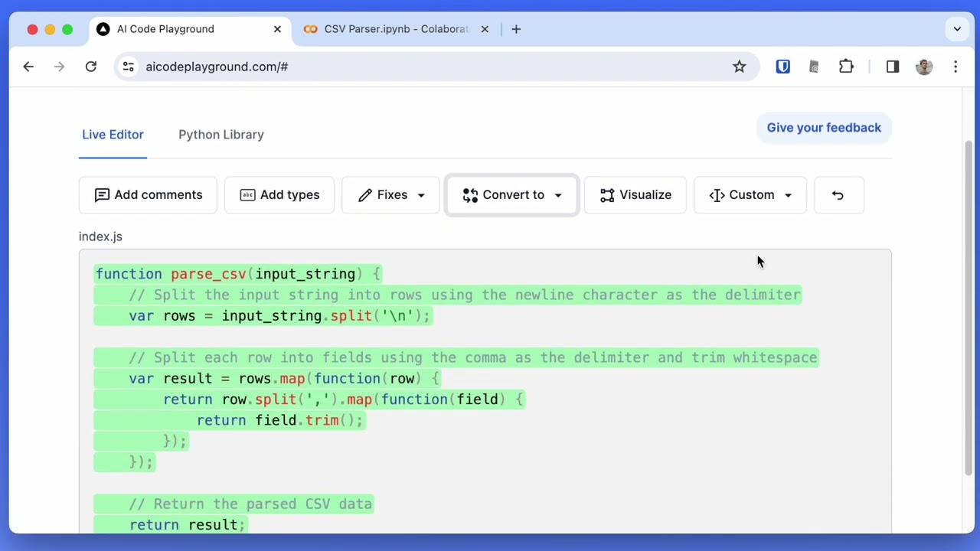Viewport: 980px width, 551px height.
Task: Select the Live Editor tab
Action: coord(113,135)
